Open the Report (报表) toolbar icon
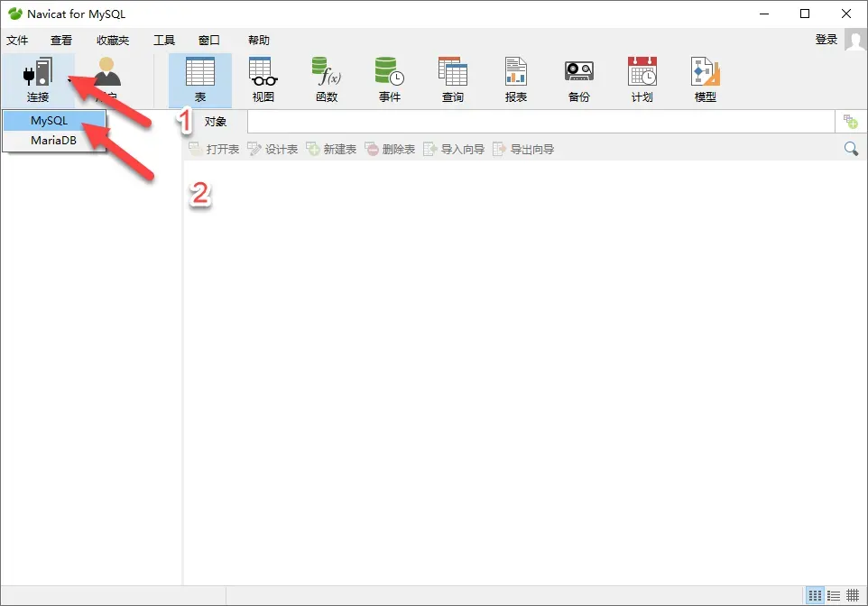This screenshot has height=606, width=868. [515, 79]
